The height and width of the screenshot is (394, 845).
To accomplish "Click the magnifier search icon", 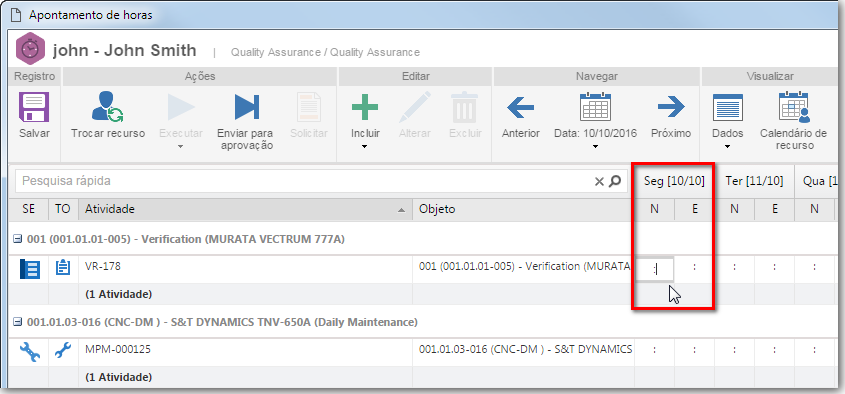I will click(x=614, y=182).
